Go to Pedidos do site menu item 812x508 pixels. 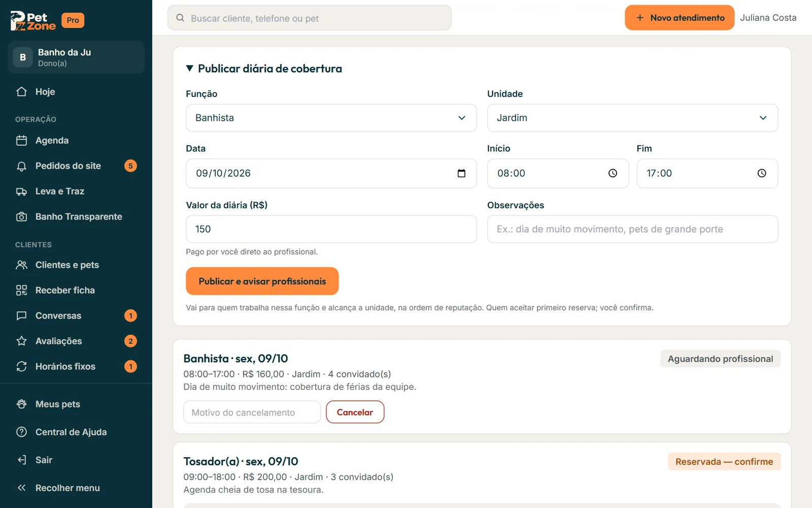click(76, 166)
